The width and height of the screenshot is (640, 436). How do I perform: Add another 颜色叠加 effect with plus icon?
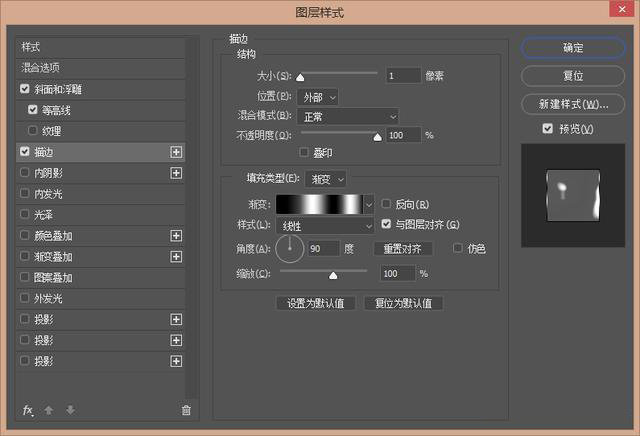[x=176, y=236]
